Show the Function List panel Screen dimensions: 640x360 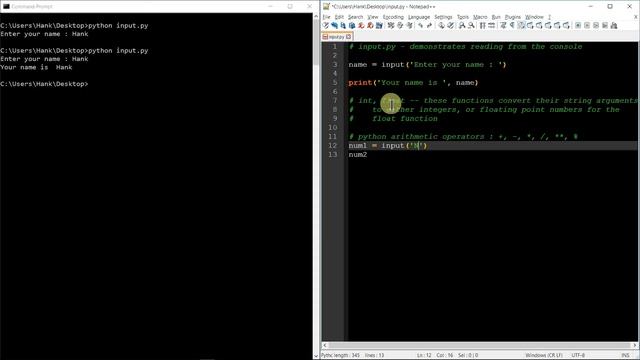tap(548, 25)
